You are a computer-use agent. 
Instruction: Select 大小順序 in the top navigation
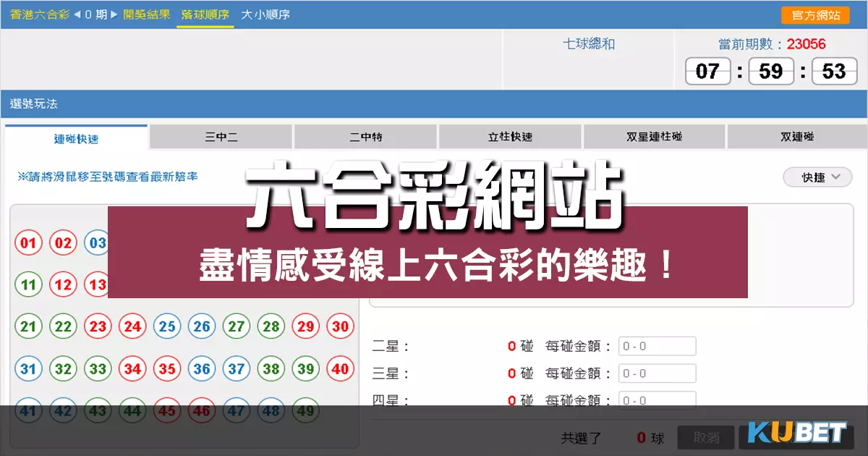click(x=265, y=14)
